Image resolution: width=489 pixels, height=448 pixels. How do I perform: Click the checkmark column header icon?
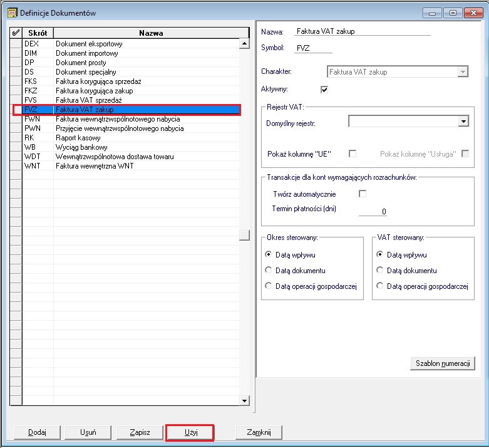(16, 33)
